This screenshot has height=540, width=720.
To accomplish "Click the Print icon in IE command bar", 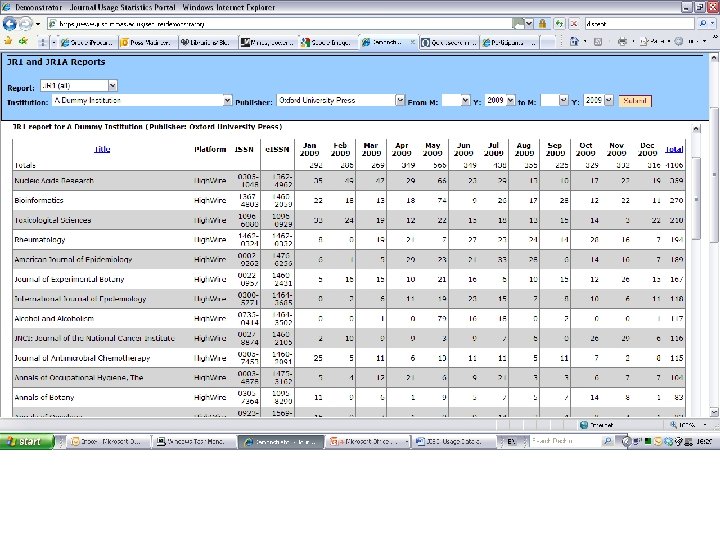I will click(x=622, y=42).
